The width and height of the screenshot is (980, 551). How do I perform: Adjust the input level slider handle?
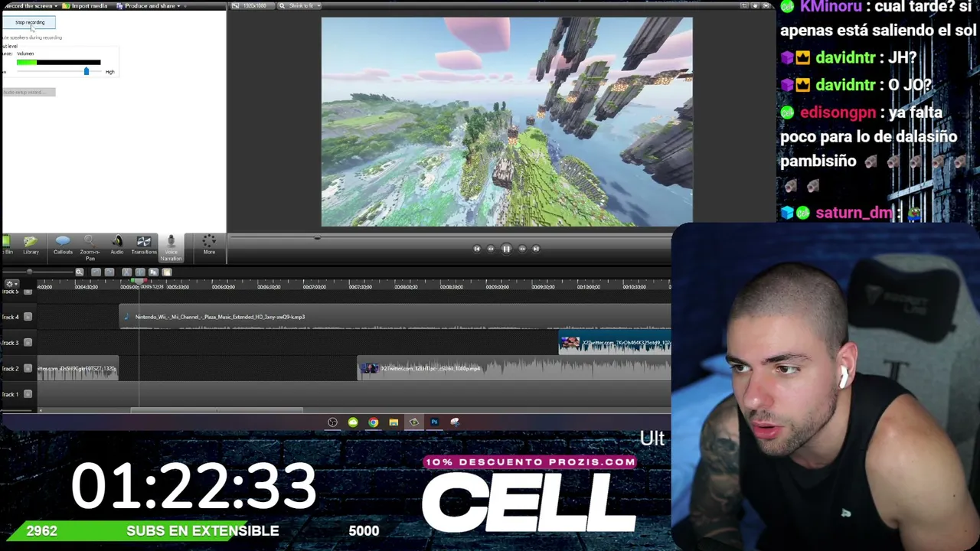pyautogui.click(x=86, y=71)
